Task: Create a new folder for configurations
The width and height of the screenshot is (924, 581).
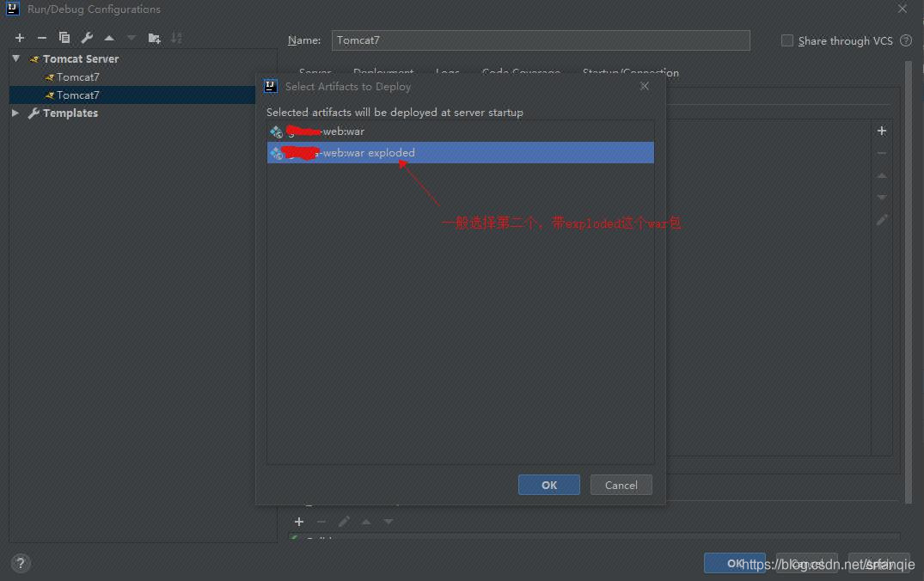Action: 155,38
